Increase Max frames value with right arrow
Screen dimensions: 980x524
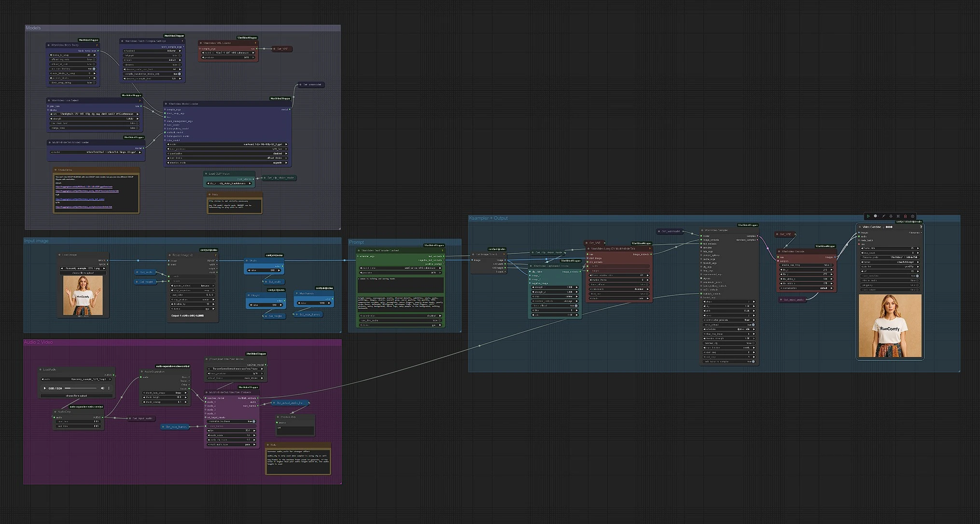click(329, 303)
